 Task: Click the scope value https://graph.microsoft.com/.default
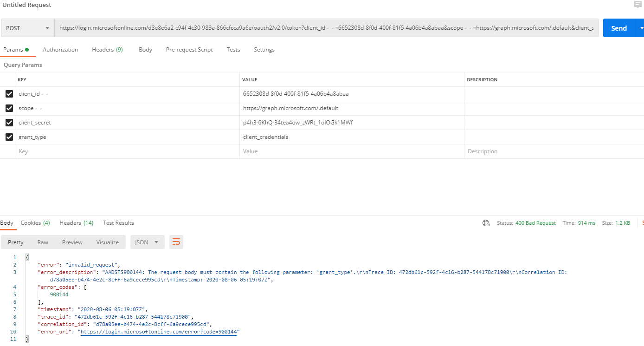pos(290,108)
